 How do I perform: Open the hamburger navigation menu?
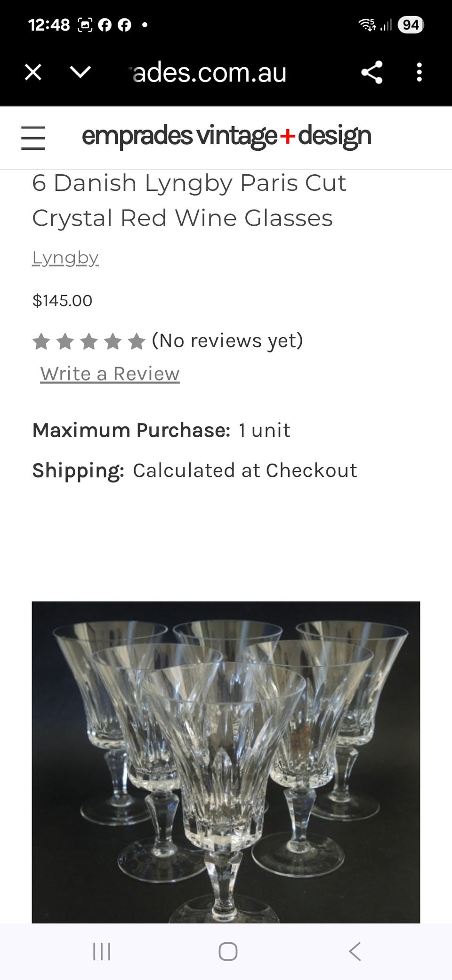[33, 138]
